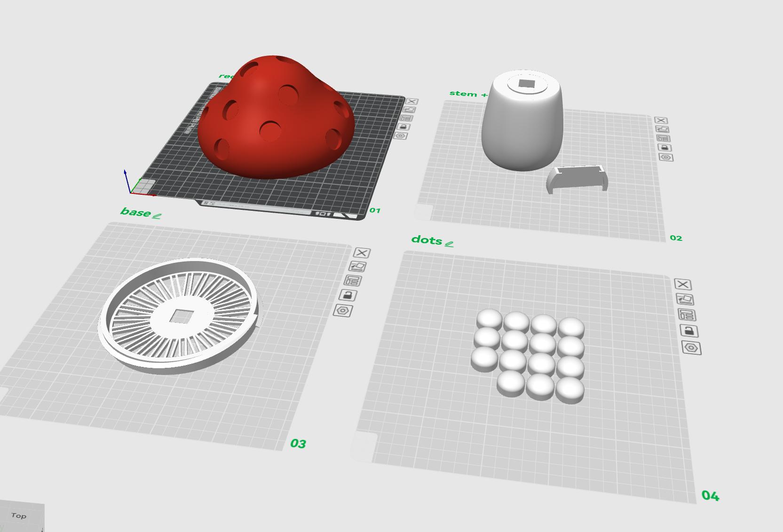Edit the base plate name pencil icon
The width and height of the screenshot is (783, 532).
click(157, 216)
